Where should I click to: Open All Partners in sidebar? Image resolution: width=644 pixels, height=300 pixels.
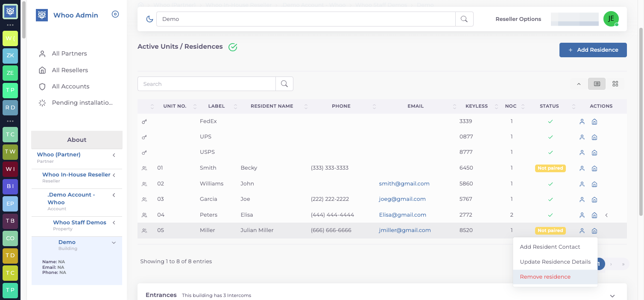click(69, 53)
